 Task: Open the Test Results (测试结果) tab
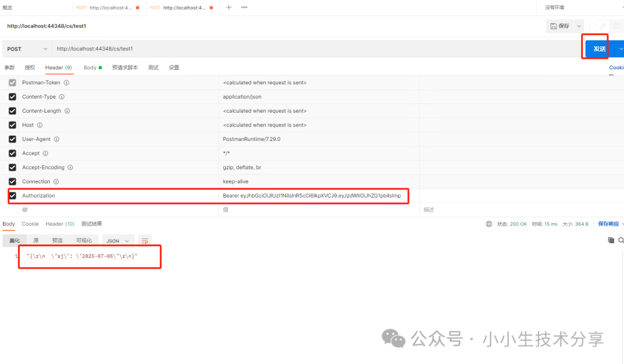point(91,224)
